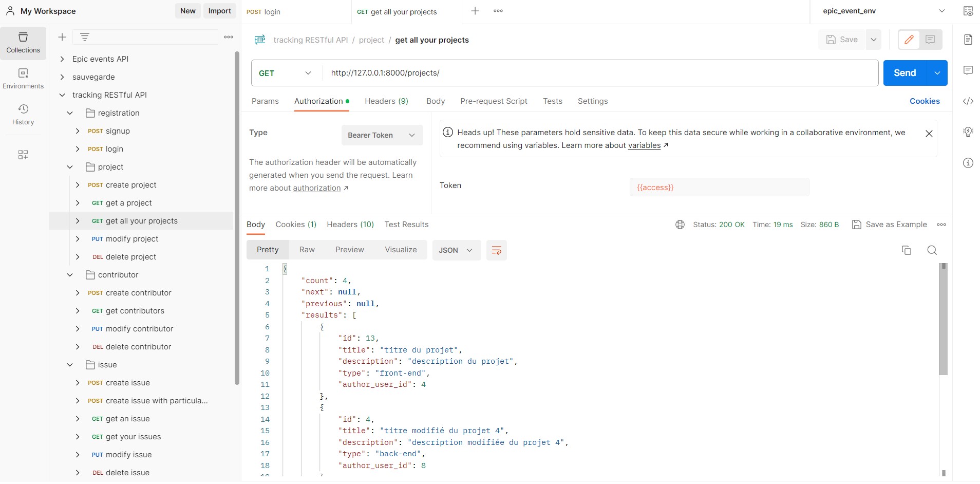Switch to edit mode pencil icon
980x484 pixels.
pyautogui.click(x=909, y=40)
